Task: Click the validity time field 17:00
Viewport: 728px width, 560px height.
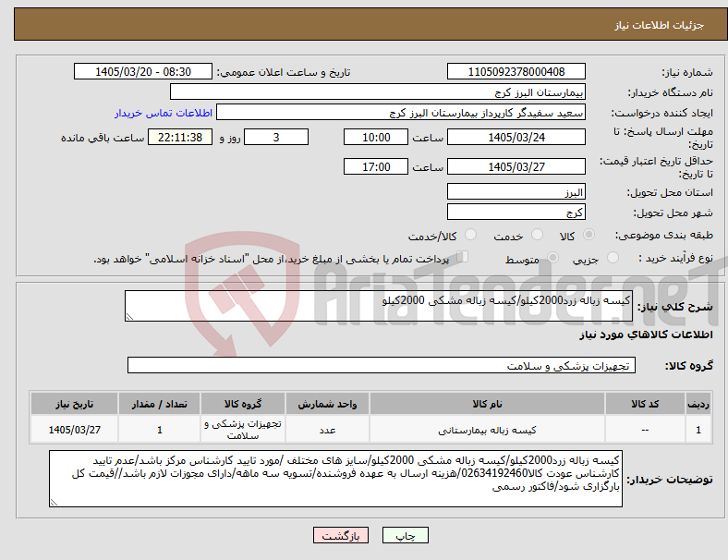Action: click(x=376, y=166)
